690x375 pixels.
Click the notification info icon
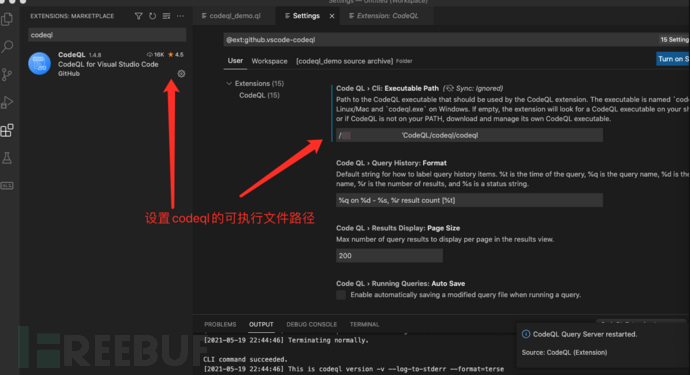click(x=525, y=334)
